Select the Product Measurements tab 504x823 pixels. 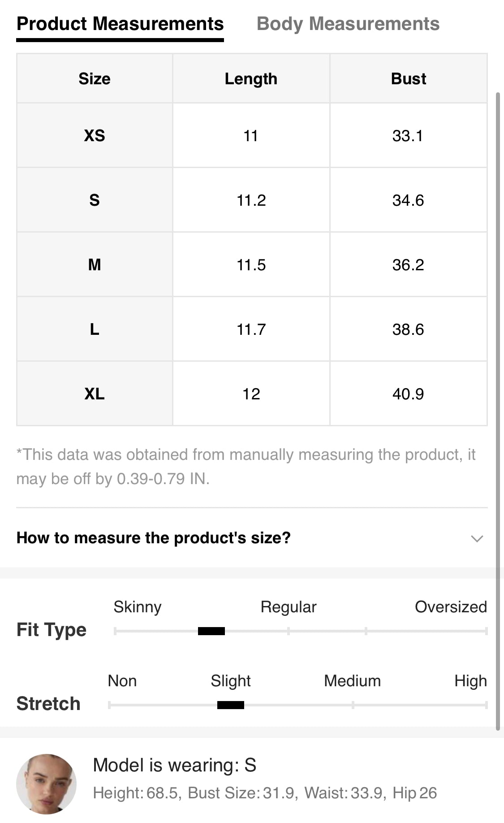point(120,24)
